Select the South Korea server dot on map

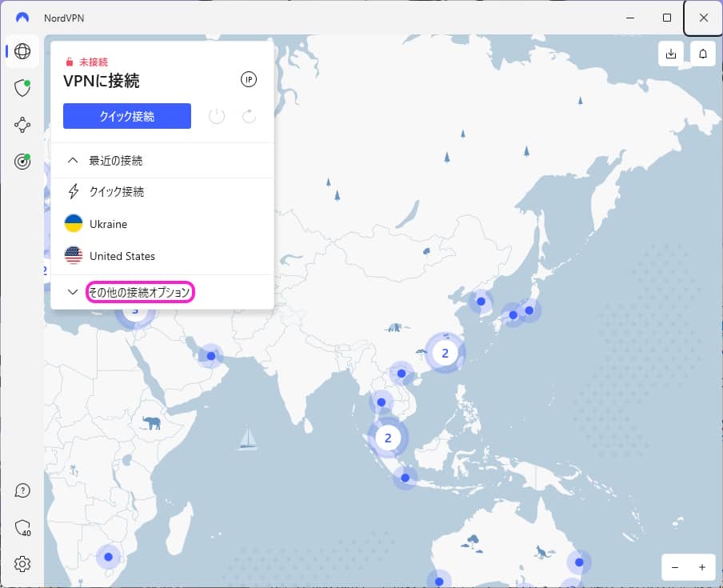click(481, 302)
